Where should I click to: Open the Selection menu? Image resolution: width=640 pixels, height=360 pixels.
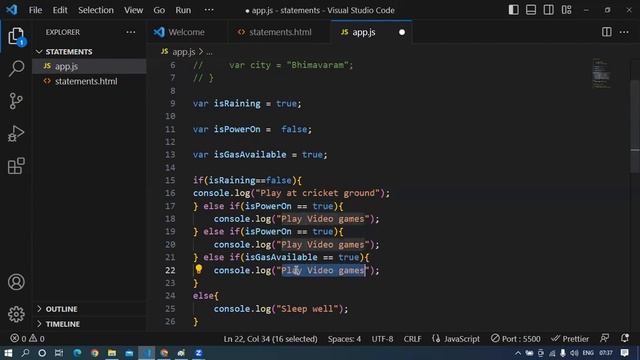click(x=96, y=10)
